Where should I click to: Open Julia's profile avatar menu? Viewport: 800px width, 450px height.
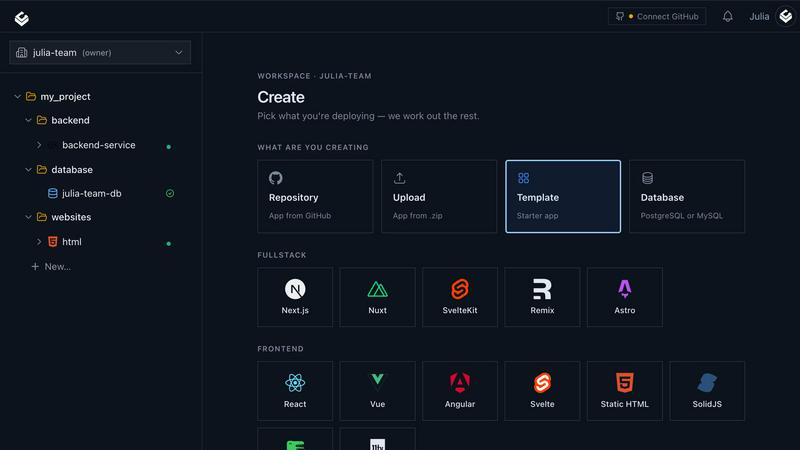786,16
